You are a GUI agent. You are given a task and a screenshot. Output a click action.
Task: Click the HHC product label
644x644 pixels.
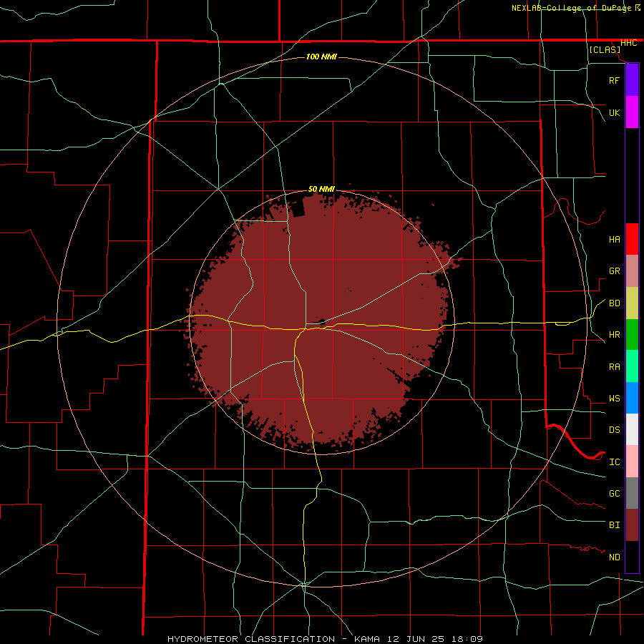628,43
